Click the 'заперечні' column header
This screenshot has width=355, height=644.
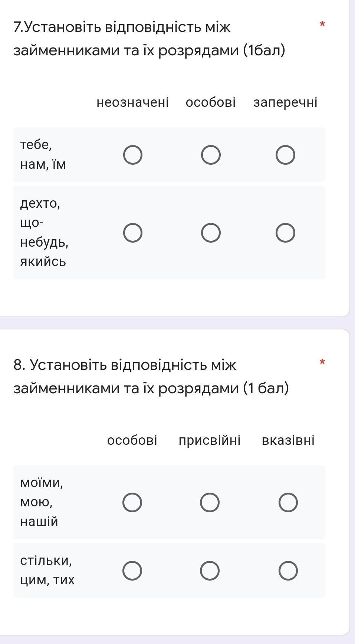[285, 102]
